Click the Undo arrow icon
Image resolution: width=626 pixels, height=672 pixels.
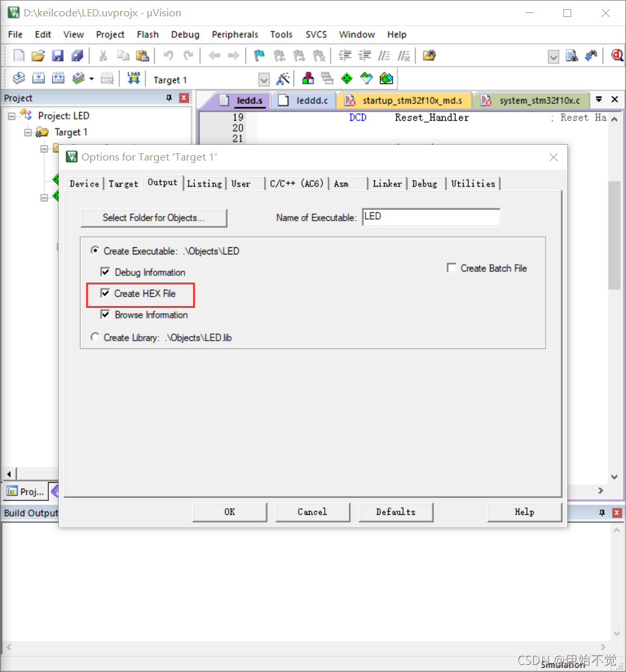click(x=168, y=55)
